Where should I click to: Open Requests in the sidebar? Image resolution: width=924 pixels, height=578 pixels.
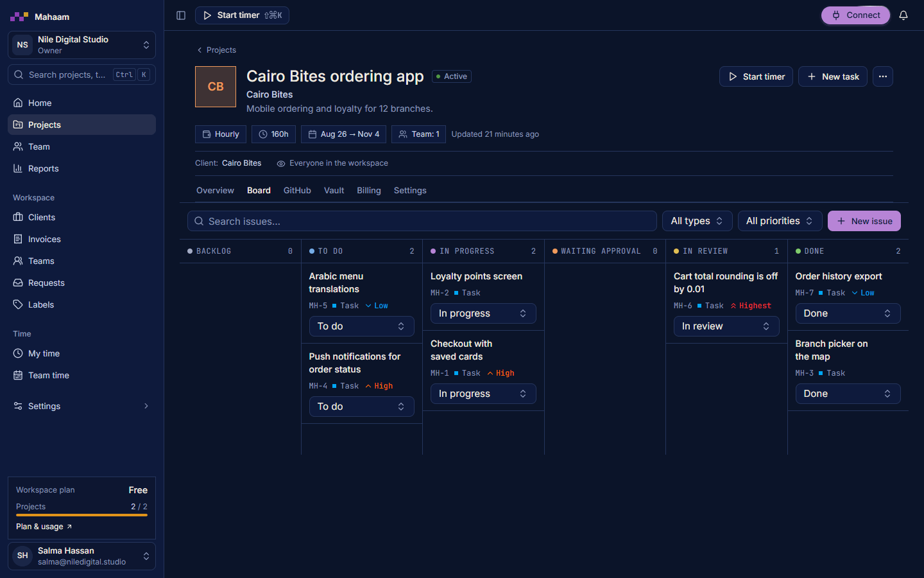point(81,283)
